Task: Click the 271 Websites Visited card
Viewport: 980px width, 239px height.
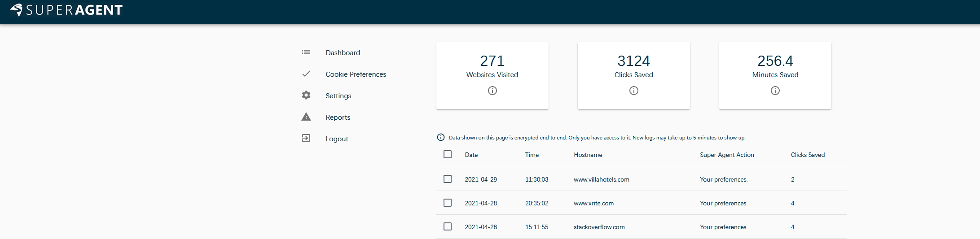Action: 492,76
